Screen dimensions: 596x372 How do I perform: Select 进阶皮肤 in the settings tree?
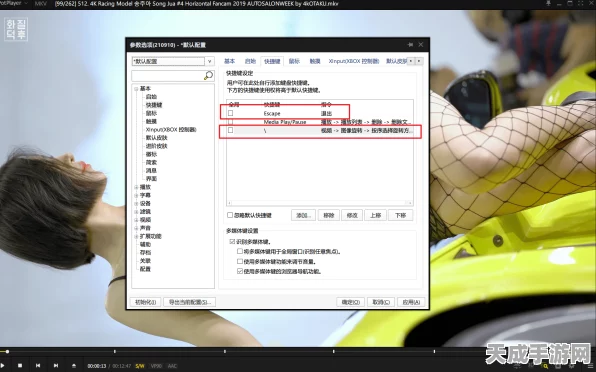[157, 146]
